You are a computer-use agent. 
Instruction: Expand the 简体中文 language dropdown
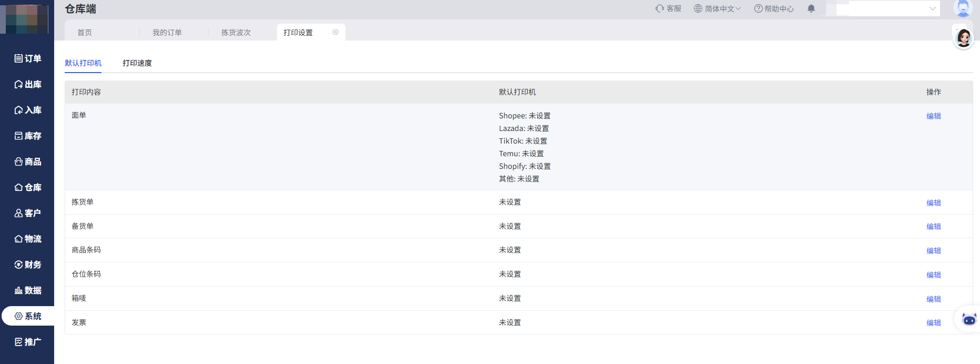(x=717, y=8)
